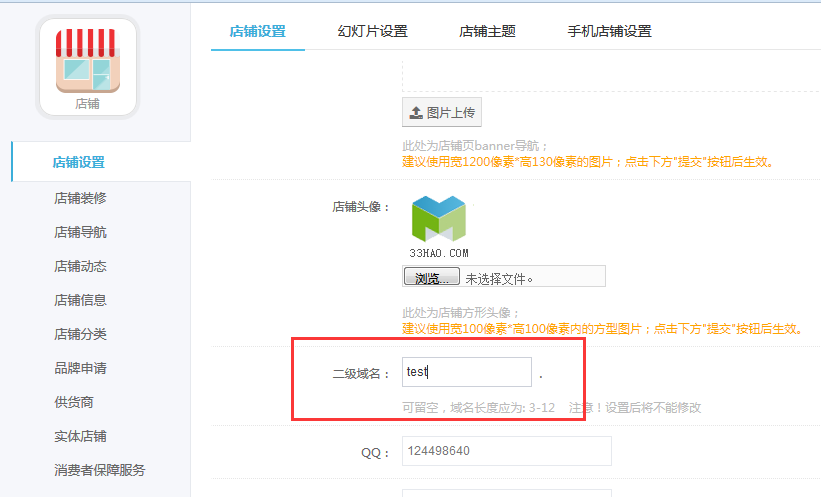Open the 店铺主题 tab
This screenshot has height=497, width=821.
pos(487,31)
